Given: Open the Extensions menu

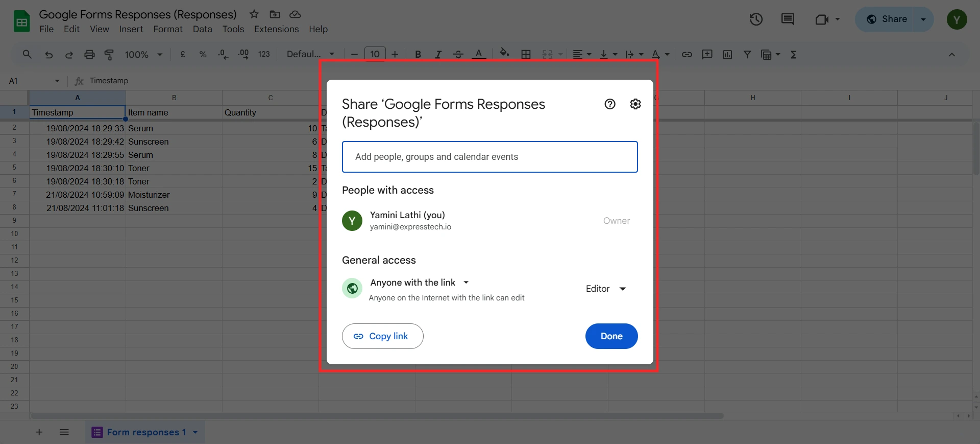Looking at the screenshot, I should (277, 29).
